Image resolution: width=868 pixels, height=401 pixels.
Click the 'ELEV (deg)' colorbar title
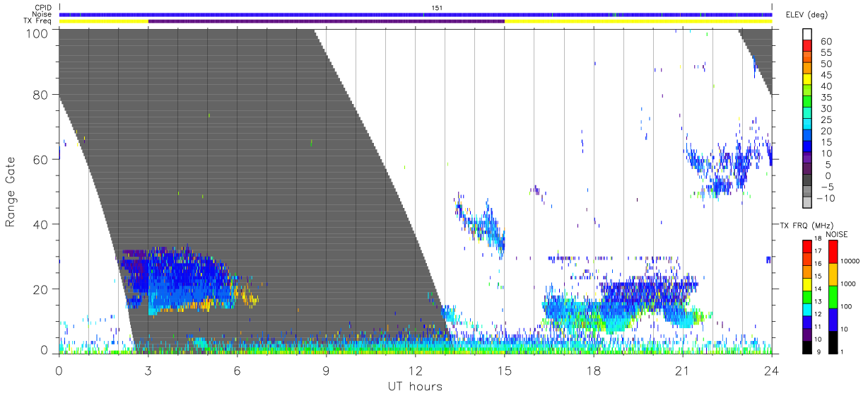(x=807, y=15)
